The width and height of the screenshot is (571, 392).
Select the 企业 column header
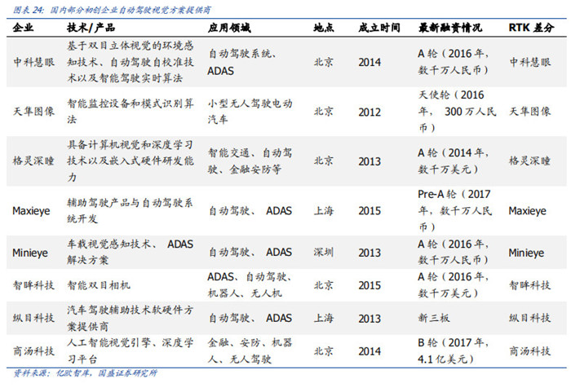click(x=24, y=28)
